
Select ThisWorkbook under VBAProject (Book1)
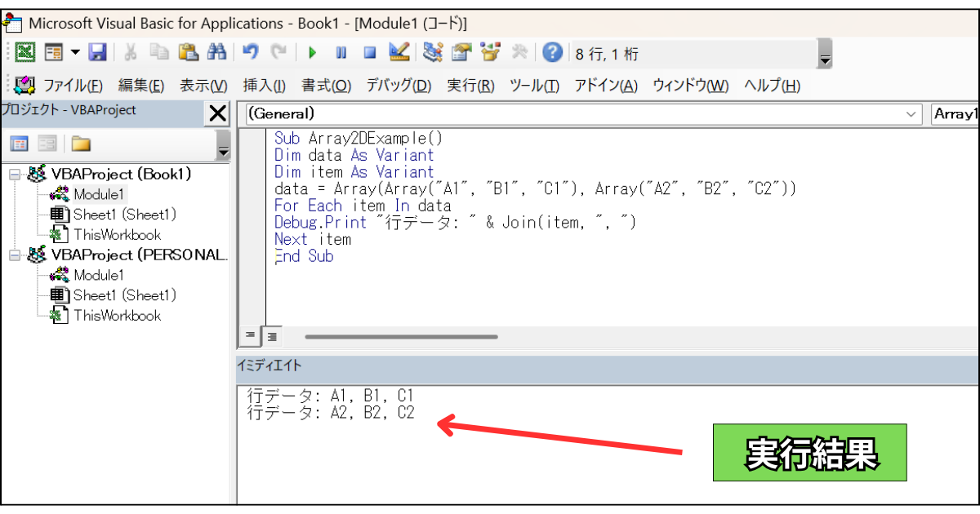tap(118, 235)
